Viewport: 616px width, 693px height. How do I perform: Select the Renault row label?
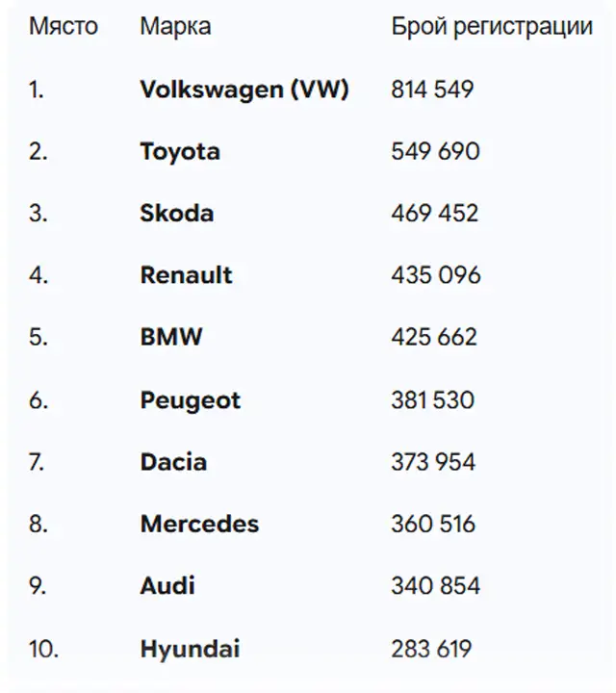tap(187, 275)
